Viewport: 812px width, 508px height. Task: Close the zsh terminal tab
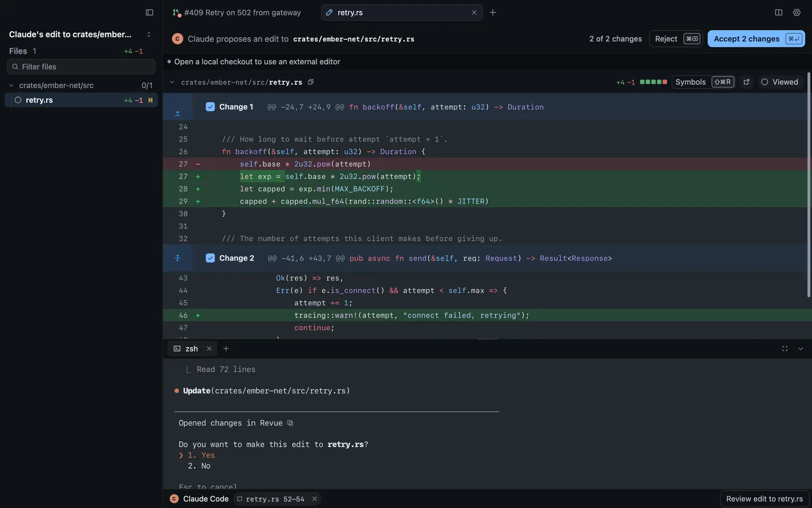pos(209,349)
